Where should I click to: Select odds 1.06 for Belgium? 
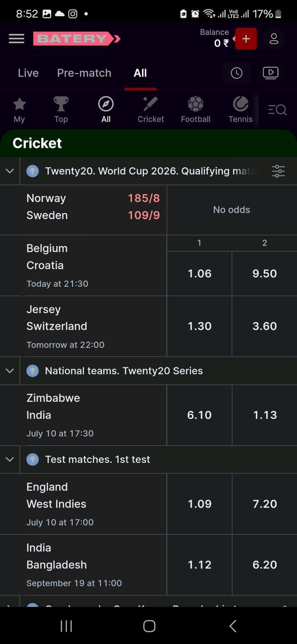(199, 273)
